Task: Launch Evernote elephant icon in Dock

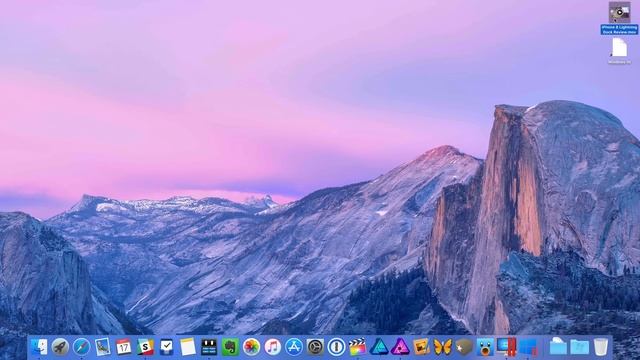Action: point(230,347)
